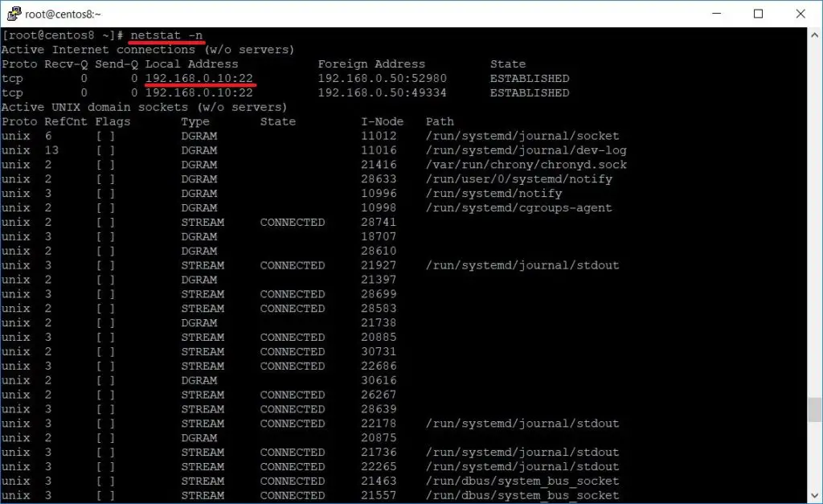This screenshot has width=823, height=504.
Task: Select the underlined netstat -n command
Action: [165, 35]
